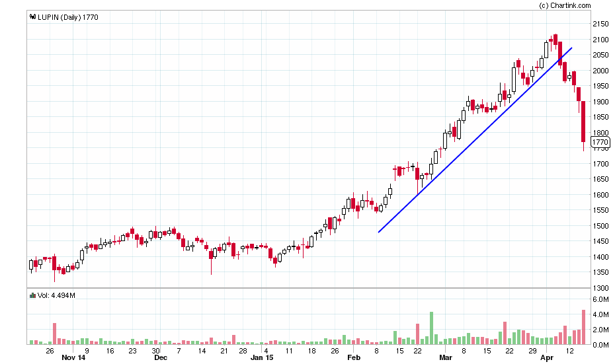615x364 pixels.
Task: Click the Mar month label
Action: click(x=446, y=357)
